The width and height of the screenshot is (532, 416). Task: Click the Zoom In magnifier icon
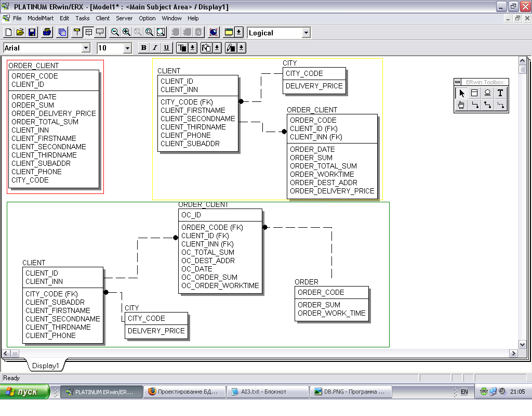[x=126, y=32]
